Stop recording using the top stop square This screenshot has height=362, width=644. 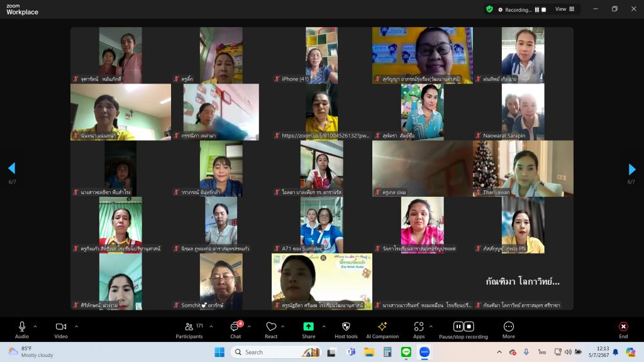[544, 9]
